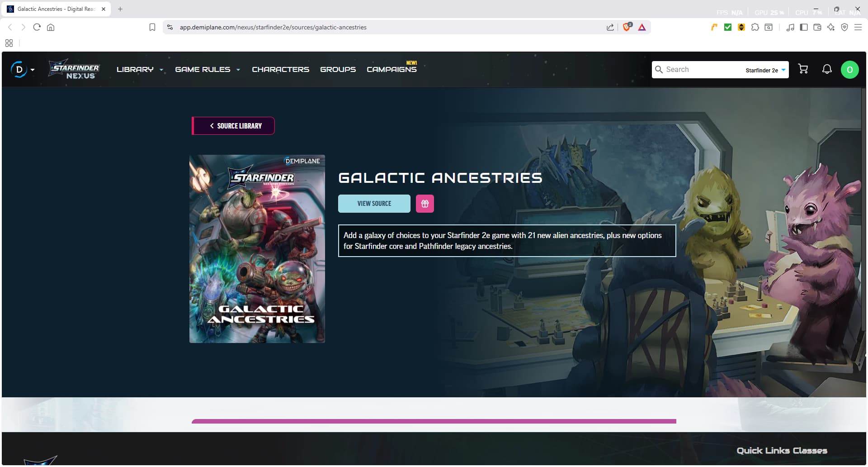Screen dimensions: 868x467
Task: Click the pink gift icon button
Action: [425, 204]
